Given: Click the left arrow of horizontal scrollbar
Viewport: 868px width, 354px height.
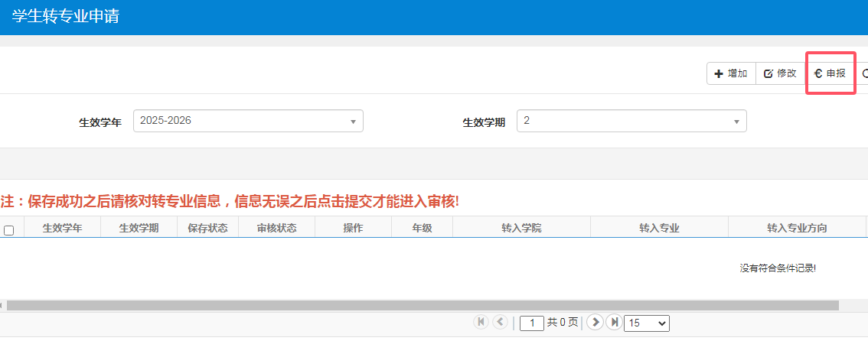Looking at the screenshot, I should pos(2,305).
